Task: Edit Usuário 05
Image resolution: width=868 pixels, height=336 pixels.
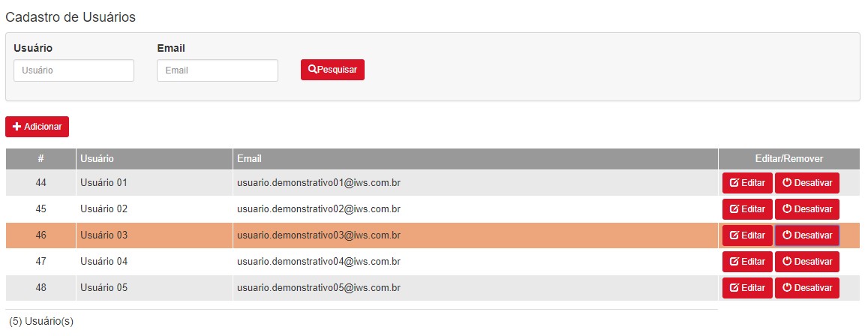Action: [x=746, y=288]
